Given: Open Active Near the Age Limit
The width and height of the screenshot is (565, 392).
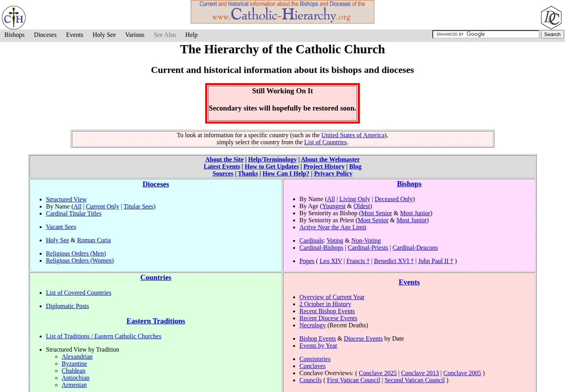Looking at the screenshot, I should coord(333,227).
